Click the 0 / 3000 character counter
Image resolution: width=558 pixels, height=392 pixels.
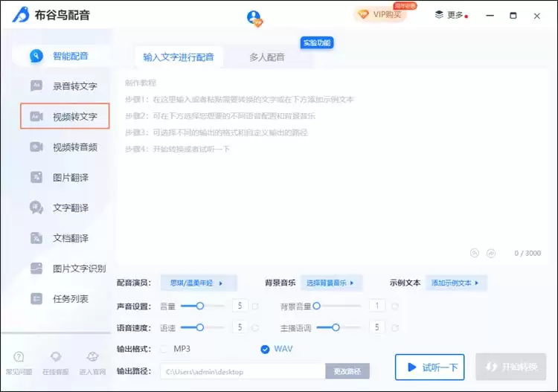point(527,253)
